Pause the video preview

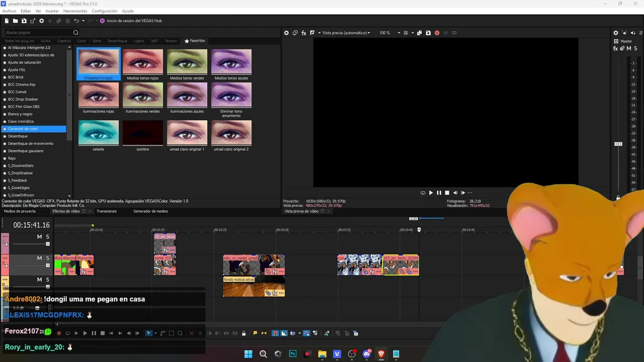[x=439, y=193]
